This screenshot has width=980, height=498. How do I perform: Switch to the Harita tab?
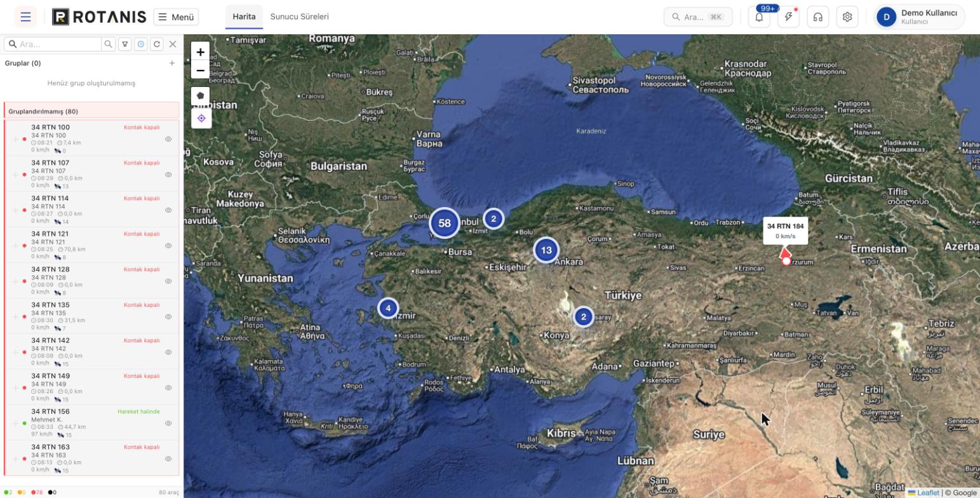click(244, 17)
